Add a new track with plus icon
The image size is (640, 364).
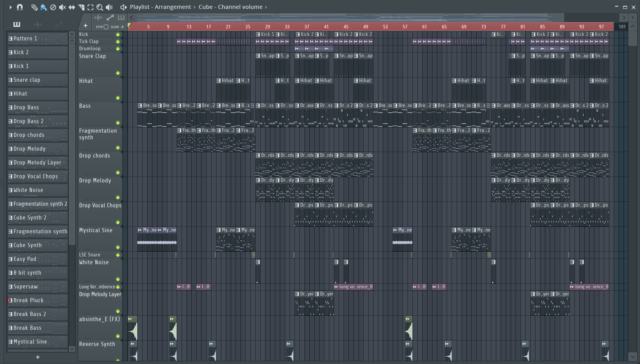85,26
